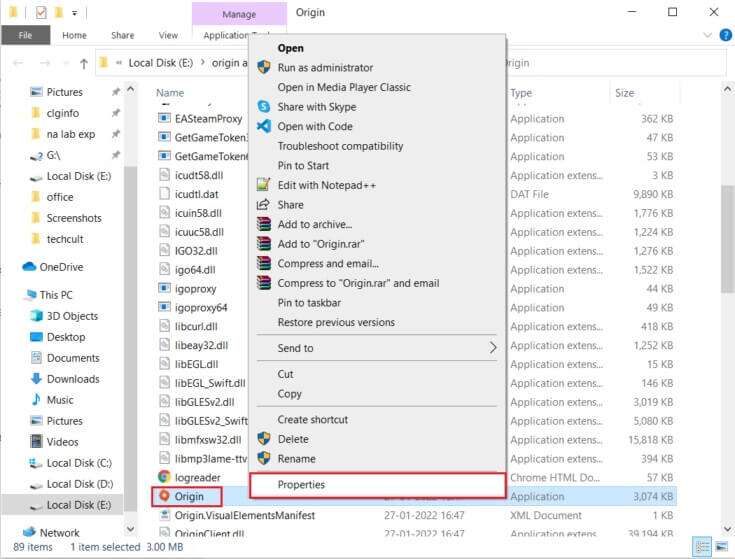735x559 pixels.
Task: Choose Run as administrator
Action: tap(377, 67)
